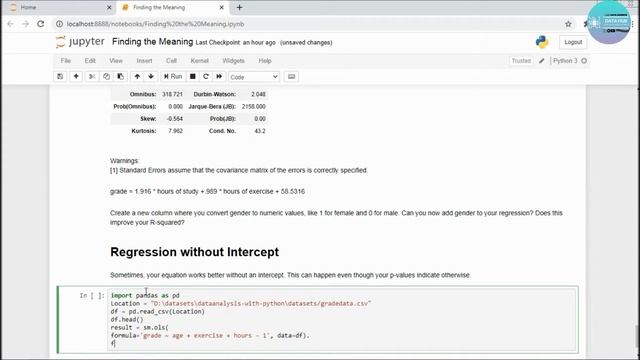Viewport: 640px width, 360px height.
Task: Click the 'import pandas as pd' line
Action: [145, 296]
